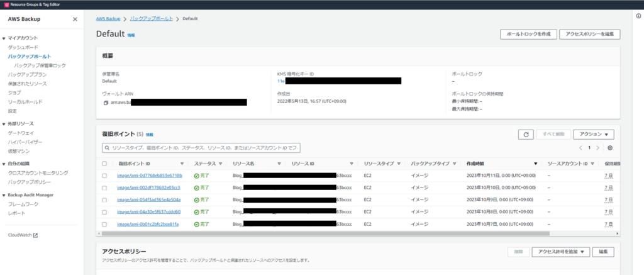
Task: Click scrollbar left arrow under table
Action: [x=99, y=233]
